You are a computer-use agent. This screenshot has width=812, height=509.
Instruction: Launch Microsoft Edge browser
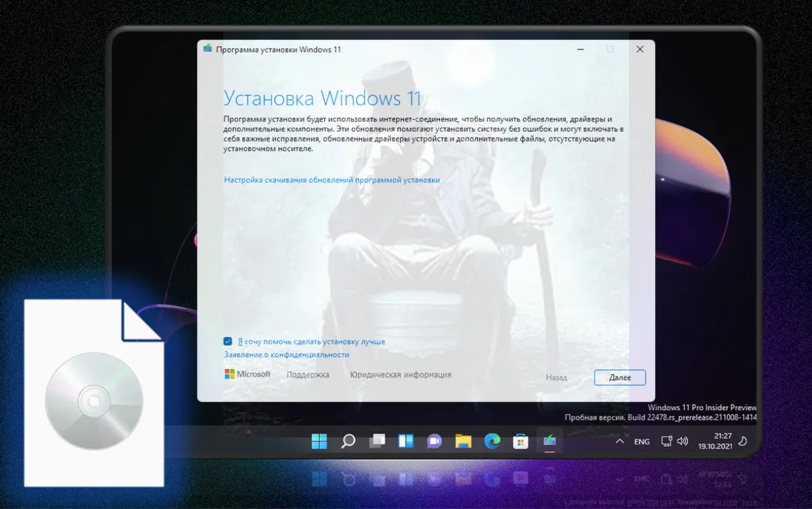492,441
